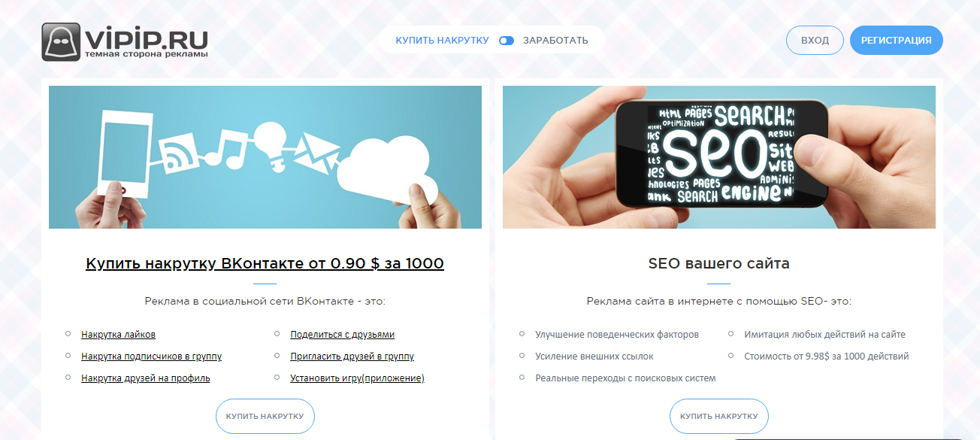This screenshot has width=980, height=440.
Task: Open the Установить игру(приложение) link
Action: point(358,378)
